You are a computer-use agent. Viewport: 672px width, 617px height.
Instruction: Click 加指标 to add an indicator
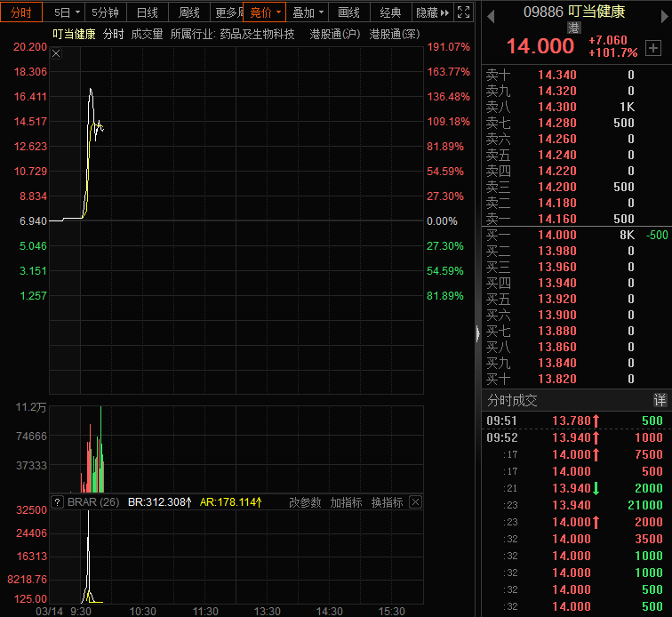(x=347, y=502)
